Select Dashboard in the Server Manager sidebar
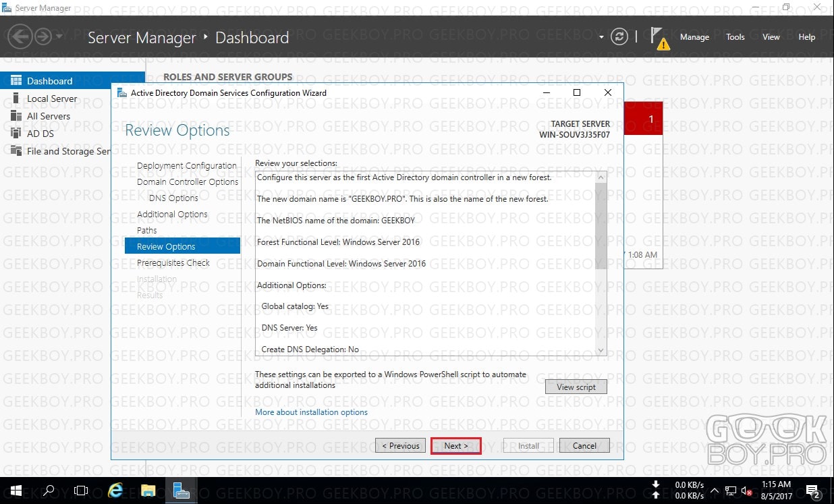 click(72, 81)
